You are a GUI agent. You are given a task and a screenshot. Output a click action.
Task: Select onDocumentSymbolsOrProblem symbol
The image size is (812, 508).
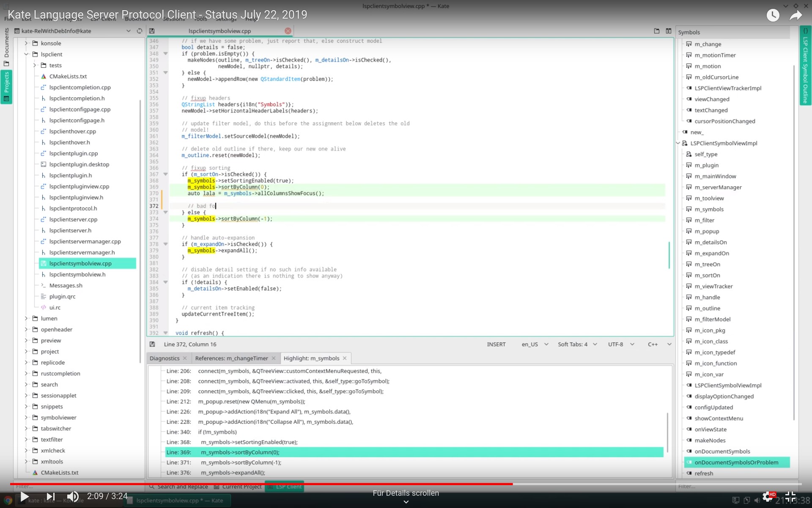(x=736, y=462)
